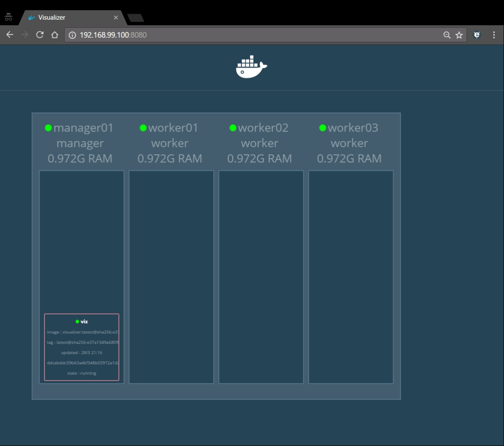504x446 pixels.
Task: Click worker01 green status dot
Action: point(143,128)
